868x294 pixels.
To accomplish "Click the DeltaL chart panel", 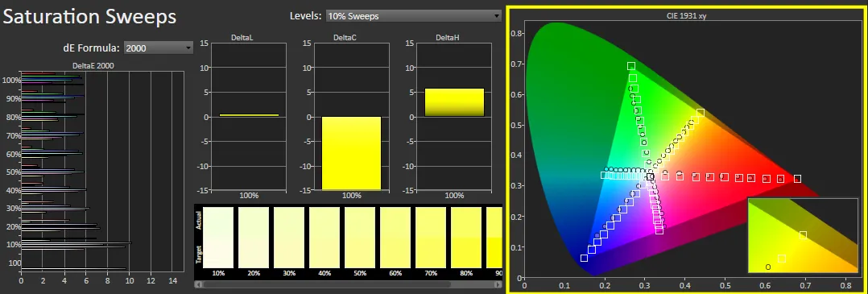I will 249,116.
